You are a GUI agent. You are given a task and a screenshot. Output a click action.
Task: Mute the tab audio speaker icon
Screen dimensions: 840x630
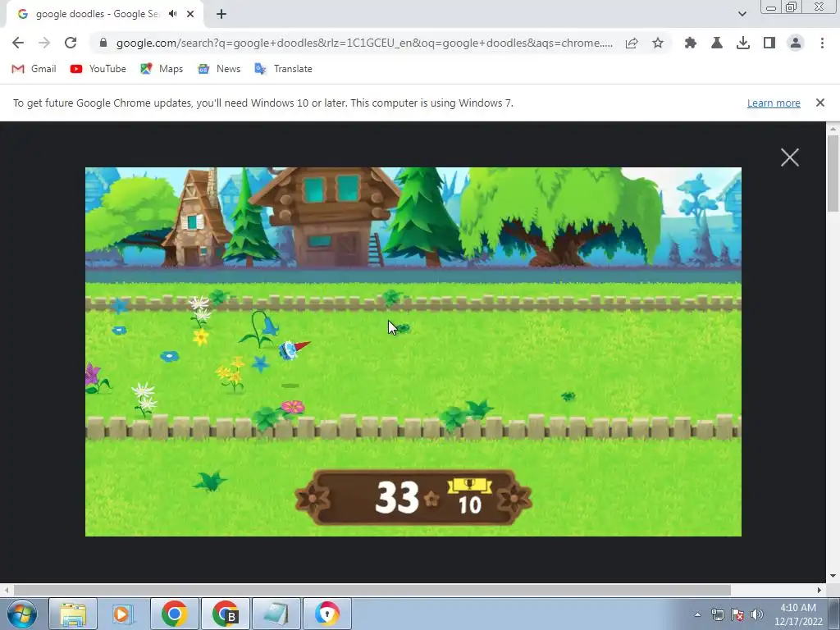172,14
